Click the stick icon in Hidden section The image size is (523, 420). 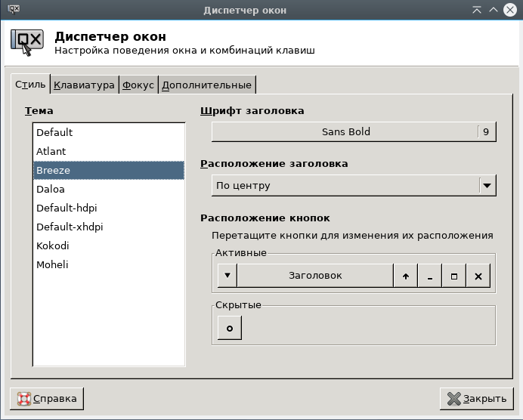230,328
